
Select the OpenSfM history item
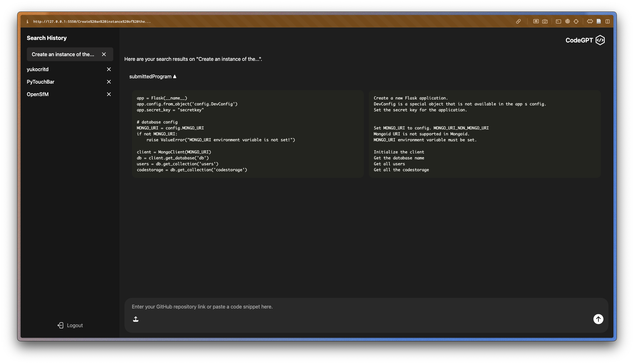(x=38, y=94)
